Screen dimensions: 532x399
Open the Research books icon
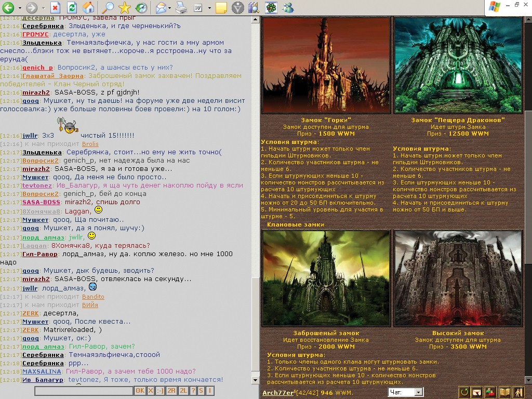(254, 7)
